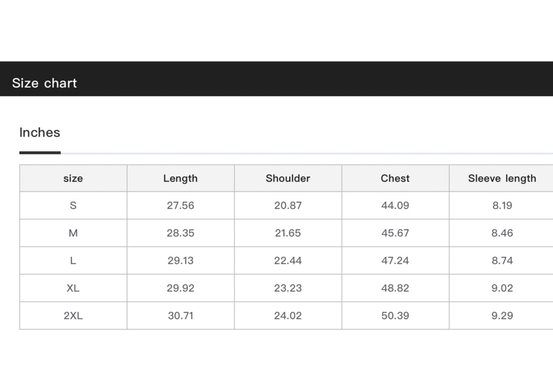Image resolution: width=553 pixels, height=392 pixels.
Task: Select the S size row label
Action: point(73,206)
